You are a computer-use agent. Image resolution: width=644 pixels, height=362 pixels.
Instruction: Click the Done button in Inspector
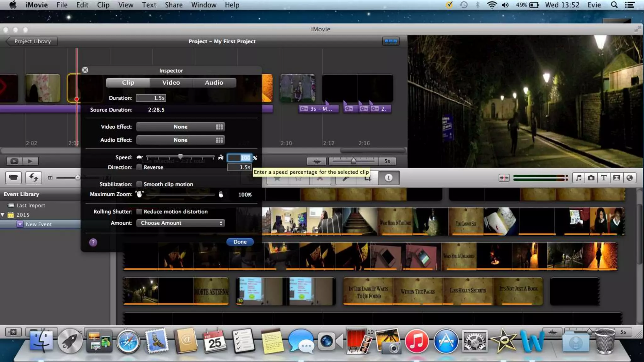tap(240, 242)
